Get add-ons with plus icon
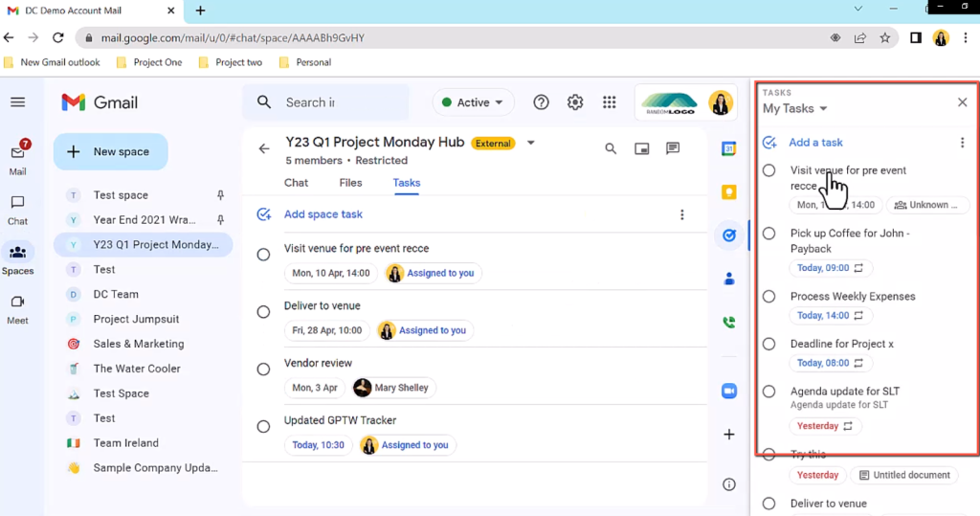 click(728, 434)
